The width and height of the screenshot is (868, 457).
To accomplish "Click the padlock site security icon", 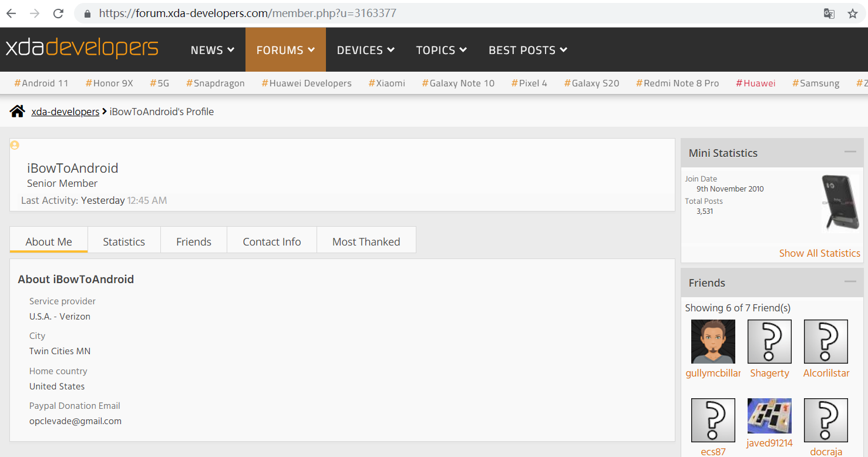I will point(88,14).
